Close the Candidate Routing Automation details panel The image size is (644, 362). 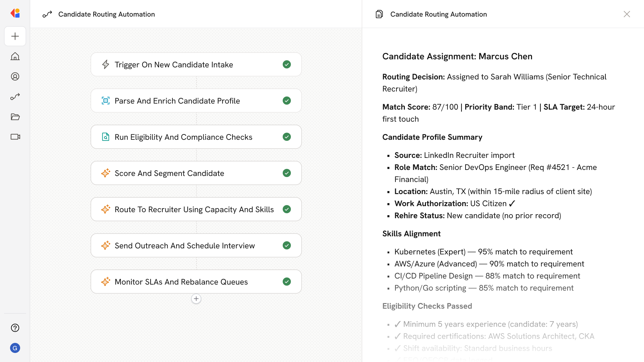click(x=627, y=14)
